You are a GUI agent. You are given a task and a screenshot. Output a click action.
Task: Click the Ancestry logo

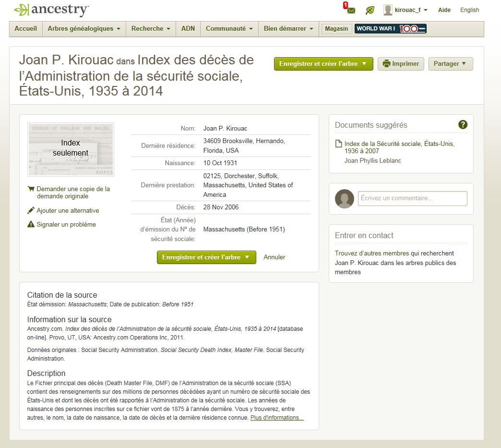point(51,10)
